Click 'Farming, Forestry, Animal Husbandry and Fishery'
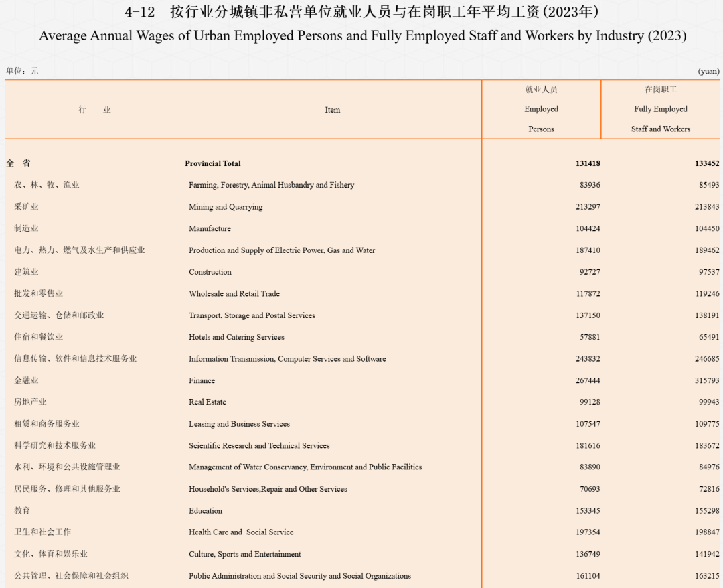The height and width of the screenshot is (588, 723). pos(272,185)
